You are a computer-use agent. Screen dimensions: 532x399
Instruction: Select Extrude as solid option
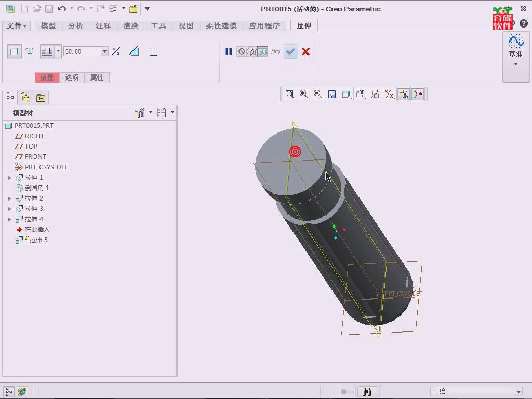14,51
